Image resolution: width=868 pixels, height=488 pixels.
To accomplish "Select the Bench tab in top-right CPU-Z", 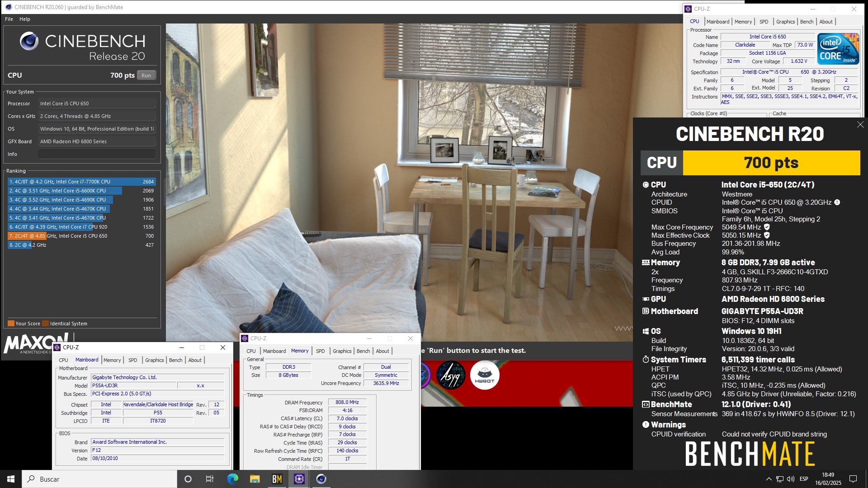I will pyautogui.click(x=807, y=22).
